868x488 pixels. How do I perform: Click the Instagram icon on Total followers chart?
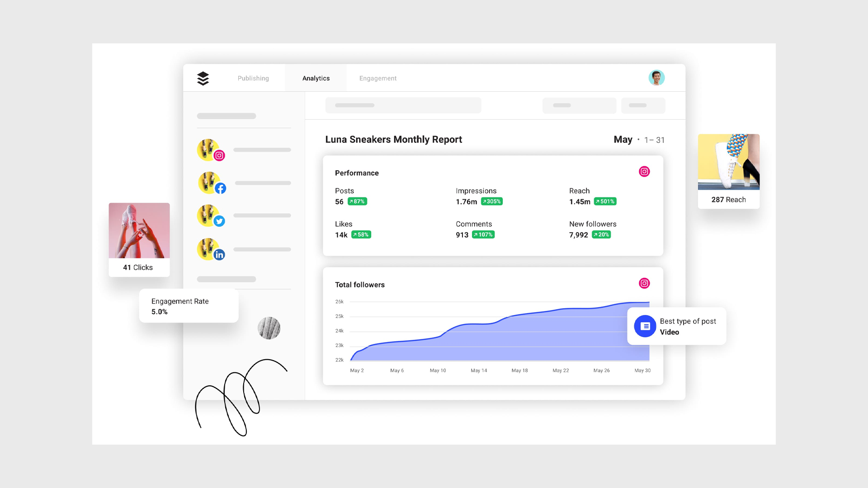pyautogui.click(x=644, y=283)
